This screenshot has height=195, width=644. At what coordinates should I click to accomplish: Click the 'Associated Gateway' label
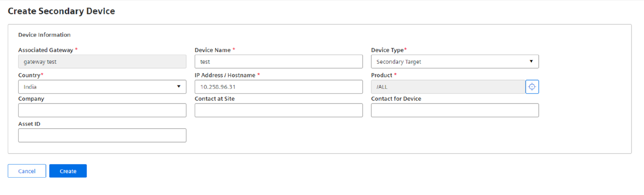pyautogui.click(x=46, y=50)
